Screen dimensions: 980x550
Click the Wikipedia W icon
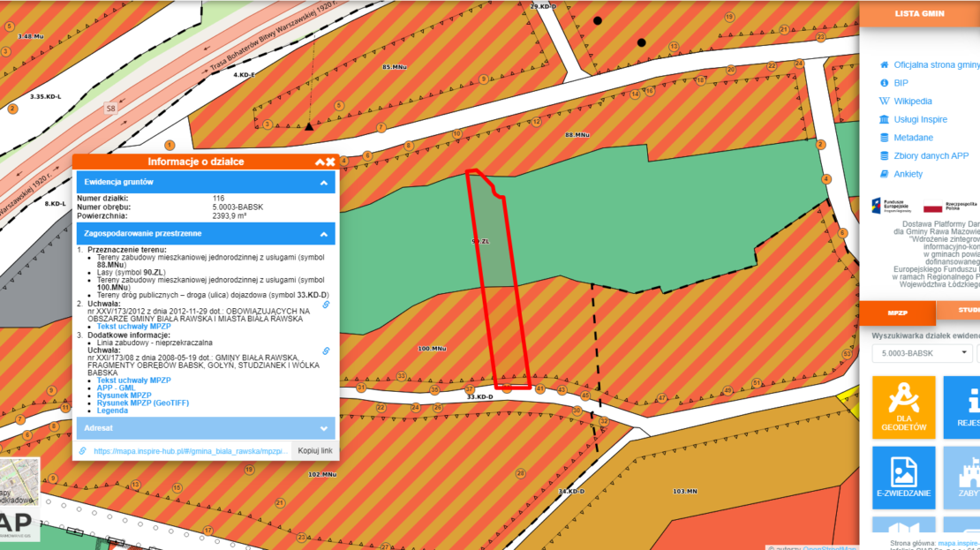884,102
